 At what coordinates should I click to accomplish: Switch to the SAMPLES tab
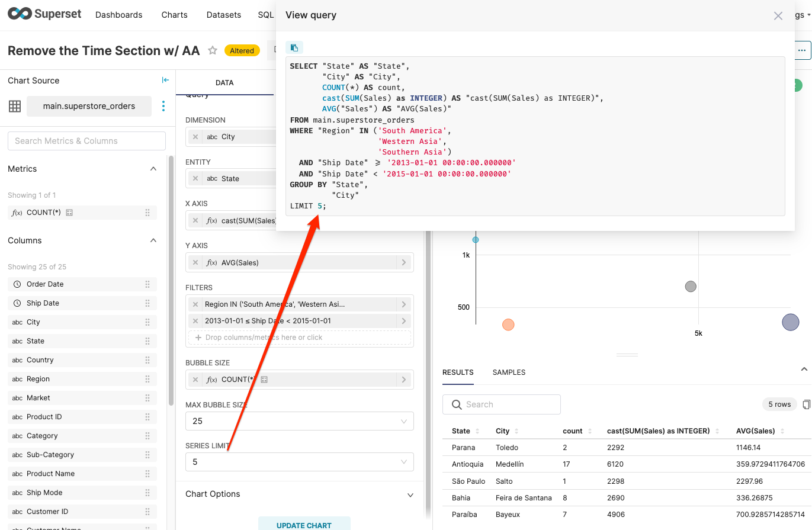[x=509, y=372]
